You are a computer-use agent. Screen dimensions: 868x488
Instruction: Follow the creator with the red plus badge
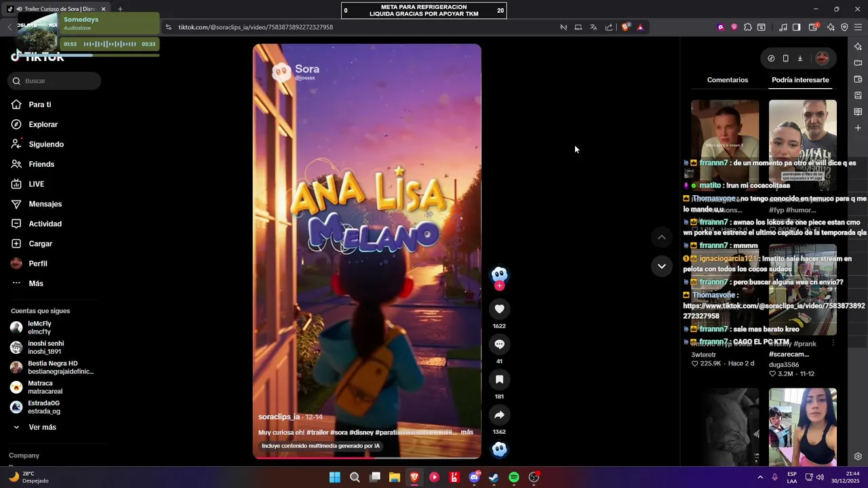(500, 286)
